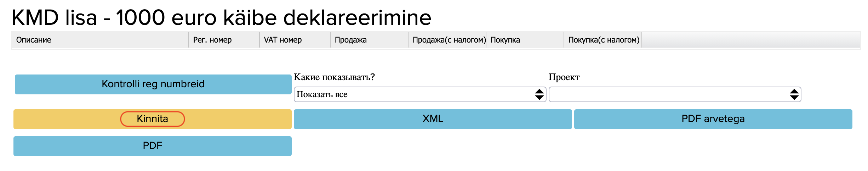
Task: Open the 'Показать все' filter dropdown
Action: click(x=414, y=94)
